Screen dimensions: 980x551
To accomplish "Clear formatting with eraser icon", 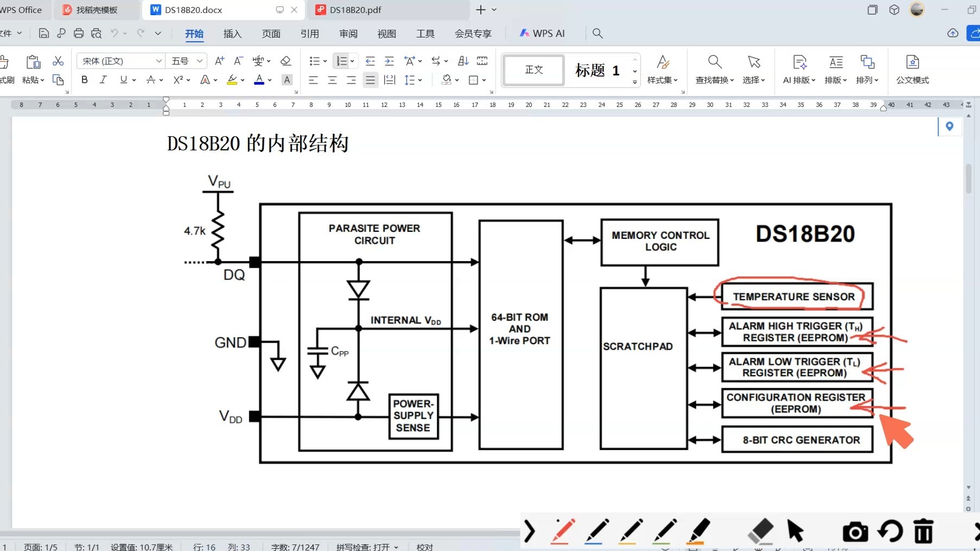I will pos(286,61).
